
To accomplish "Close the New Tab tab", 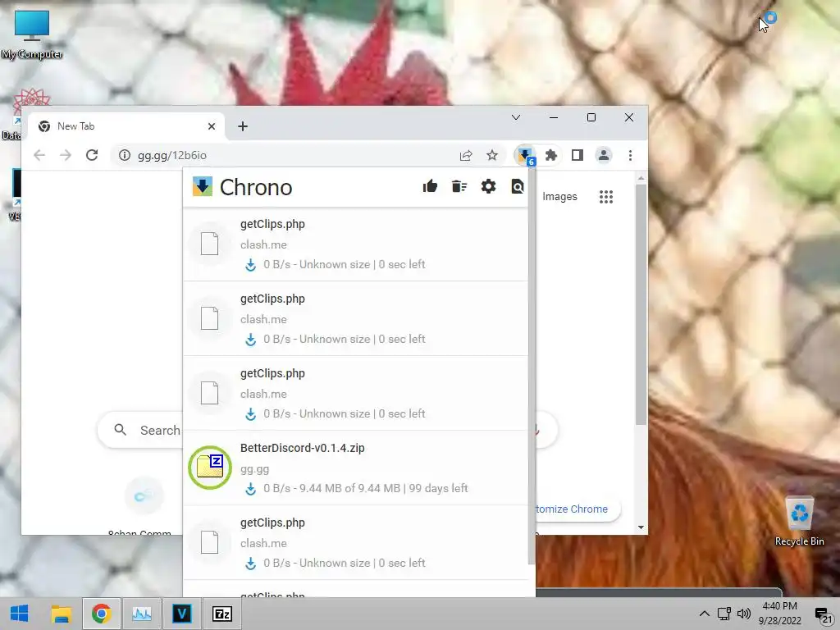I will 212,126.
